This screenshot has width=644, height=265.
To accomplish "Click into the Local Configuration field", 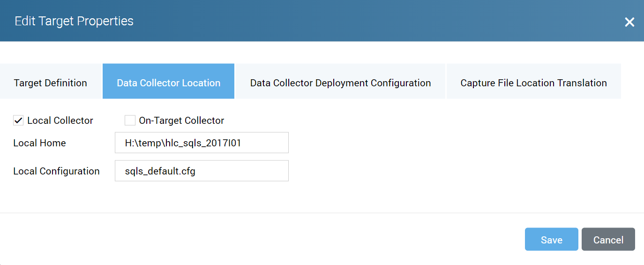I will (202, 171).
